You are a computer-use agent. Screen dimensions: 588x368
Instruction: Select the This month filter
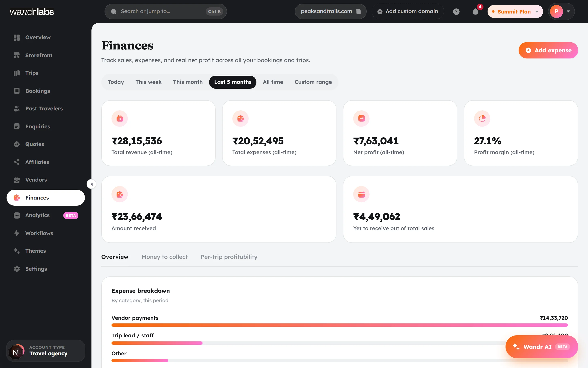tap(188, 82)
